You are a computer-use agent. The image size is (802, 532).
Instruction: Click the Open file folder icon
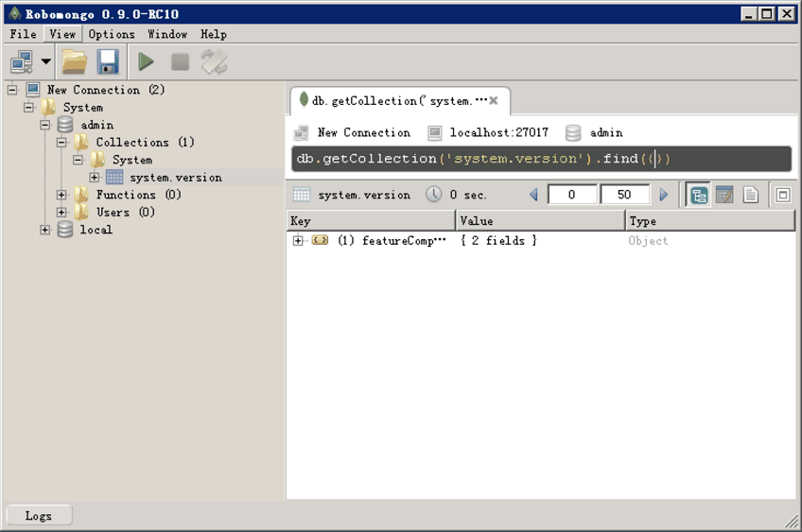click(x=75, y=61)
